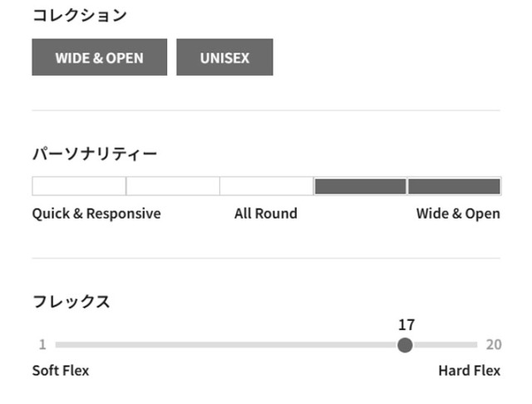This screenshot has width=532, height=404.
Task: Click the flex slider handle
Action: click(405, 345)
